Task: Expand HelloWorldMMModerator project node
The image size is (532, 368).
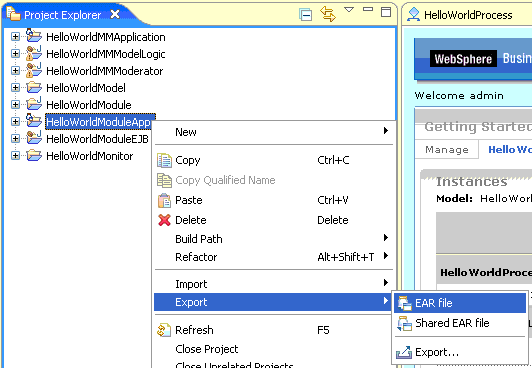Action: pyautogui.click(x=15, y=70)
